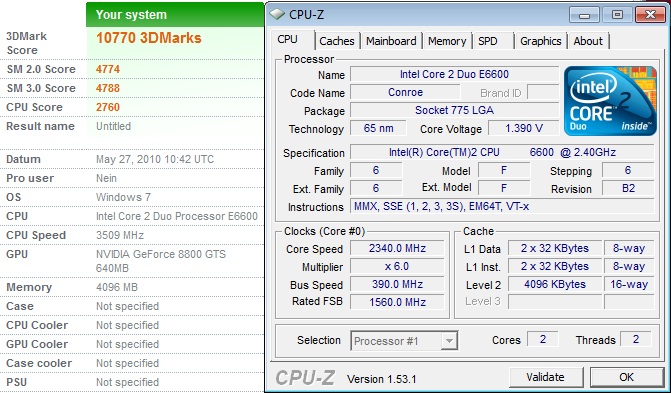Click the Validate button
671x393 pixels.
[x=546, y=377]
